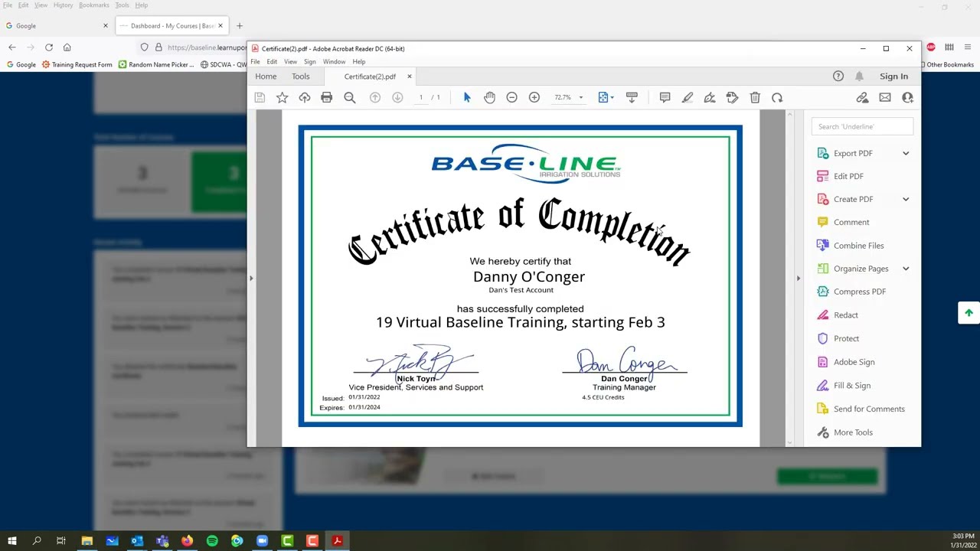Image resolution: width=980 pixels, height=551 pixels.
Task: Click the stamp/edit tool icon
Action: point(732,98)
